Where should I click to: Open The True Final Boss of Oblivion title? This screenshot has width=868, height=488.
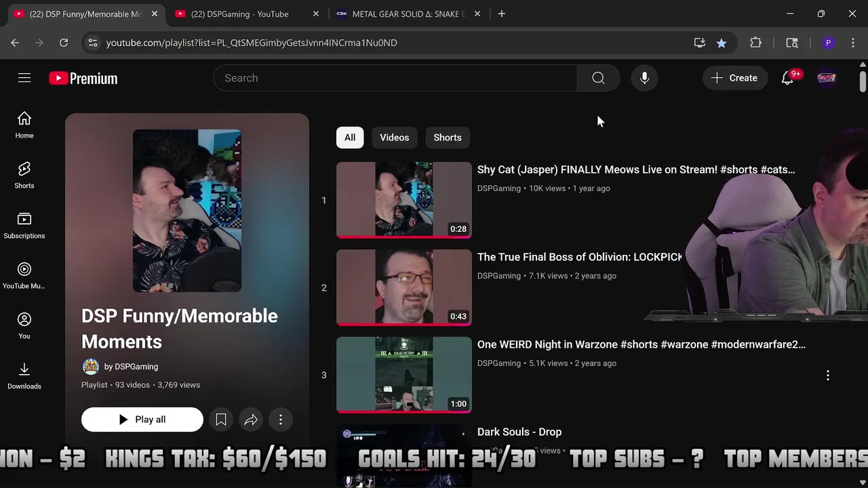click(x=580, y=257)
